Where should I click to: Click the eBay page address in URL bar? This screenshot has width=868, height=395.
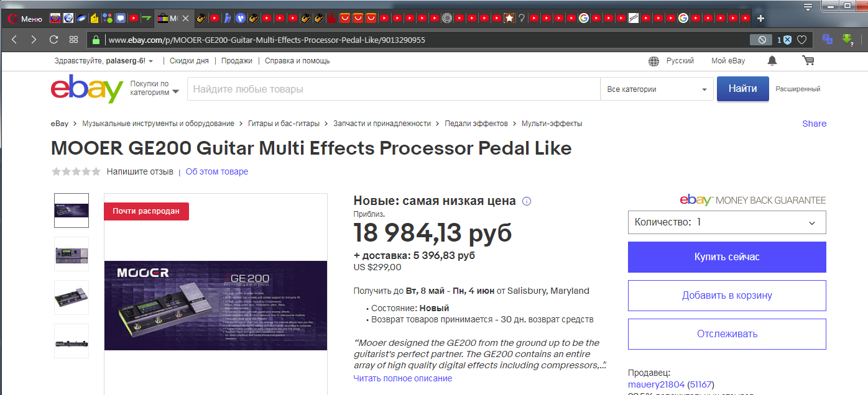(x=267, y=40)
